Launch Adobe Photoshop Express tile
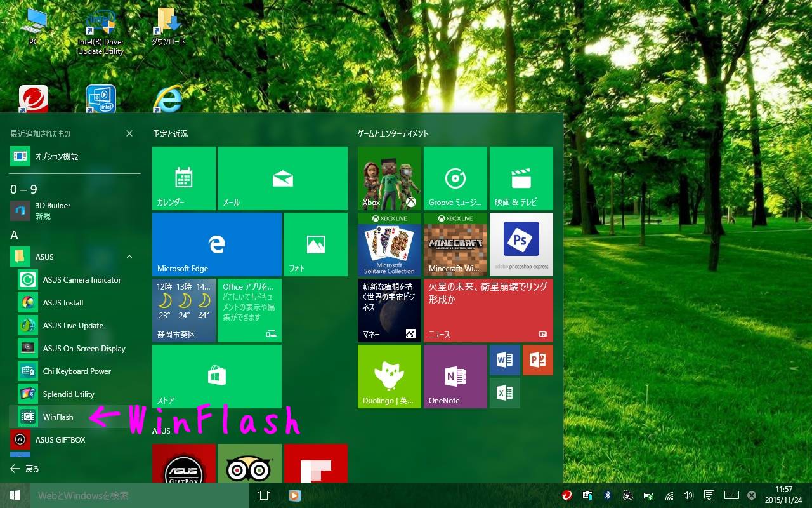Image resolution: width=812 pixels, height=508 pixels. pos(521,244)
